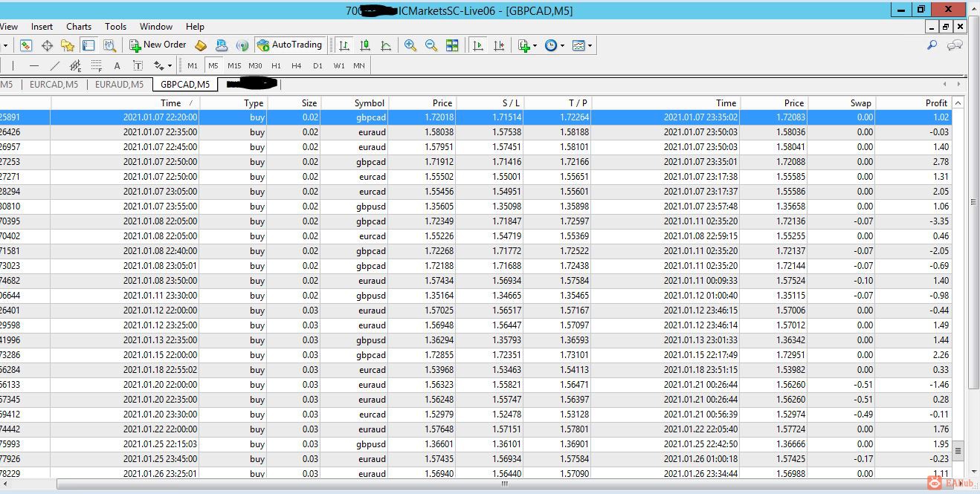Open the Insert menu
980x494 pixels.
pyautogui.click(x=42, y=26)
